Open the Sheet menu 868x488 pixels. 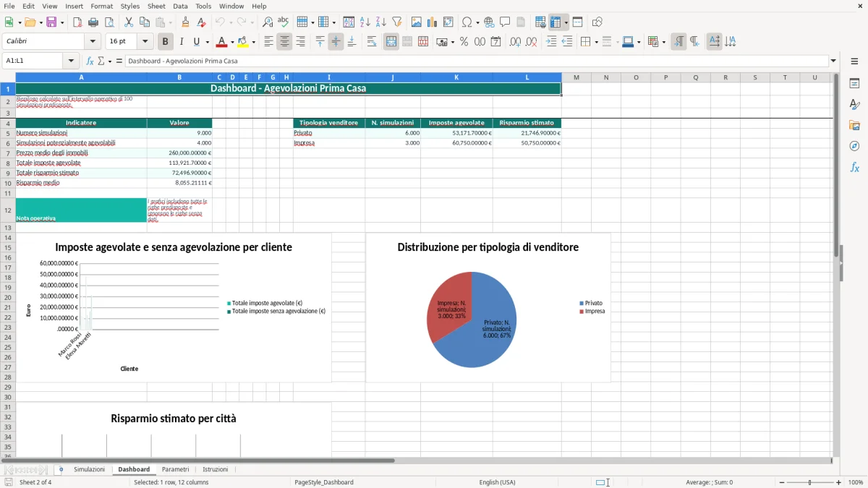click(156, 6)
